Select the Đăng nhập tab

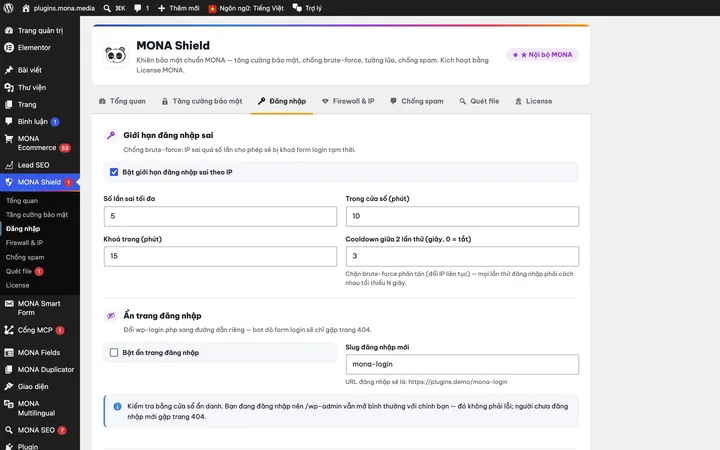pyautogui.click(x=281, y=101)
